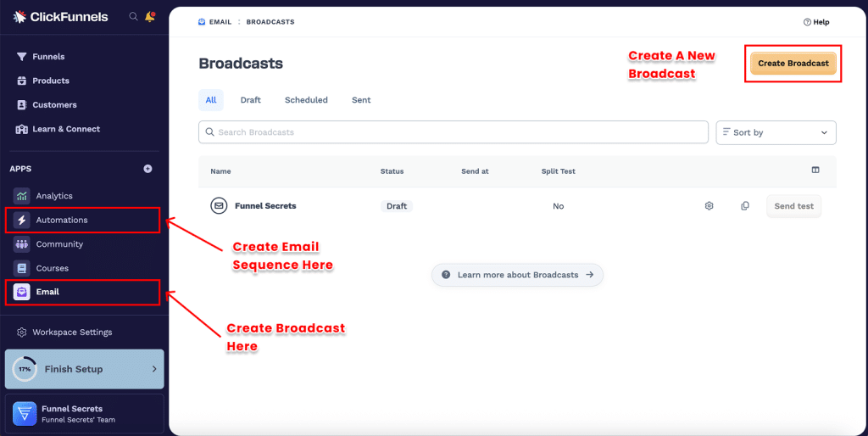Click the Workspace Settings gear icon
Image resolution: width=868 pixels, height=436 pixels.
21,333
